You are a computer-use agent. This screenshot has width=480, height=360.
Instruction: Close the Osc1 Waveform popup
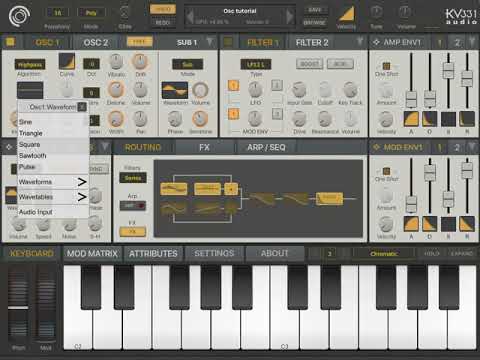click(82, 107)
